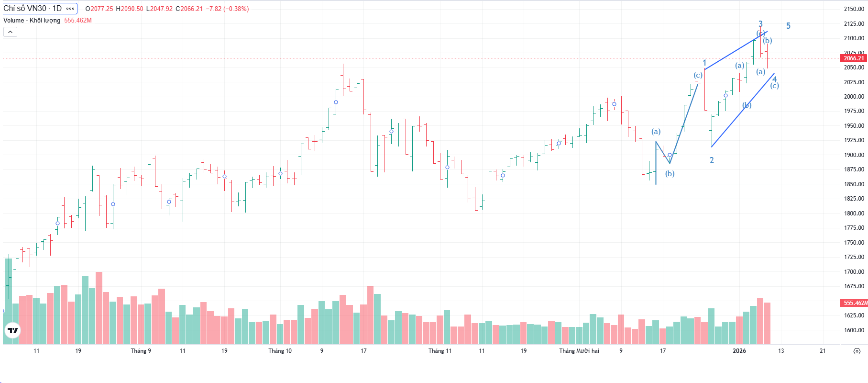Select the wave label 2 annotation
This screenshot has height=383, width=868.
click(712, 160)
